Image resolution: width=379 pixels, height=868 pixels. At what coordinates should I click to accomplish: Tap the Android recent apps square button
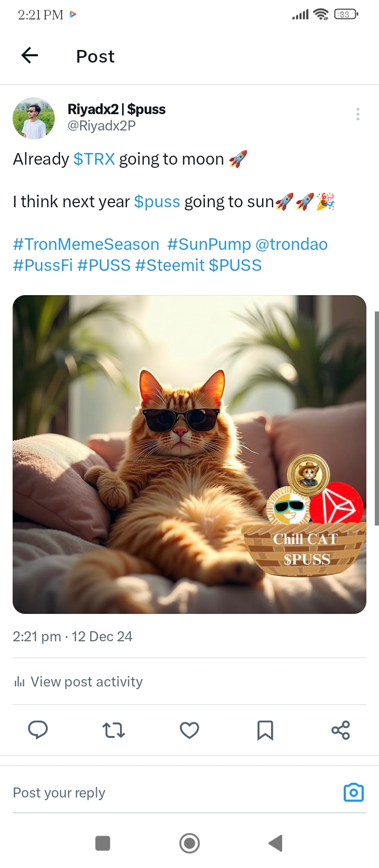tap(103, 843)
